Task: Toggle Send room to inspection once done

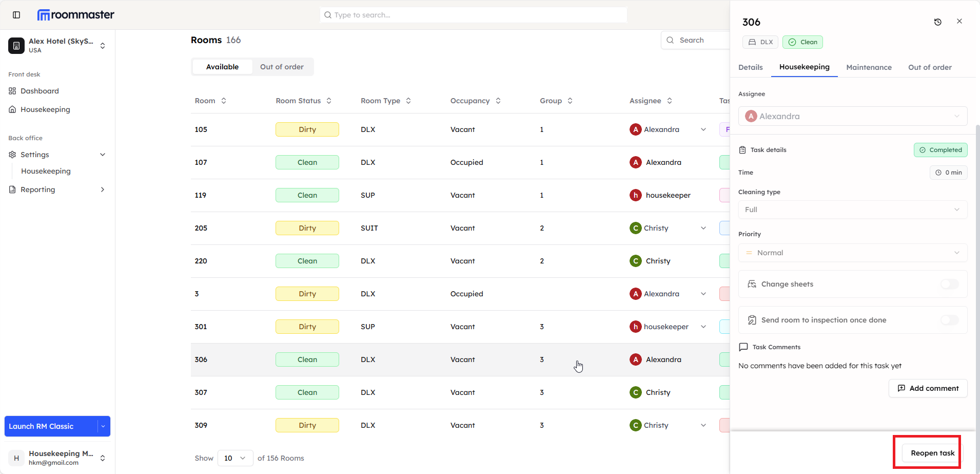Action: (x=949, y=320)
